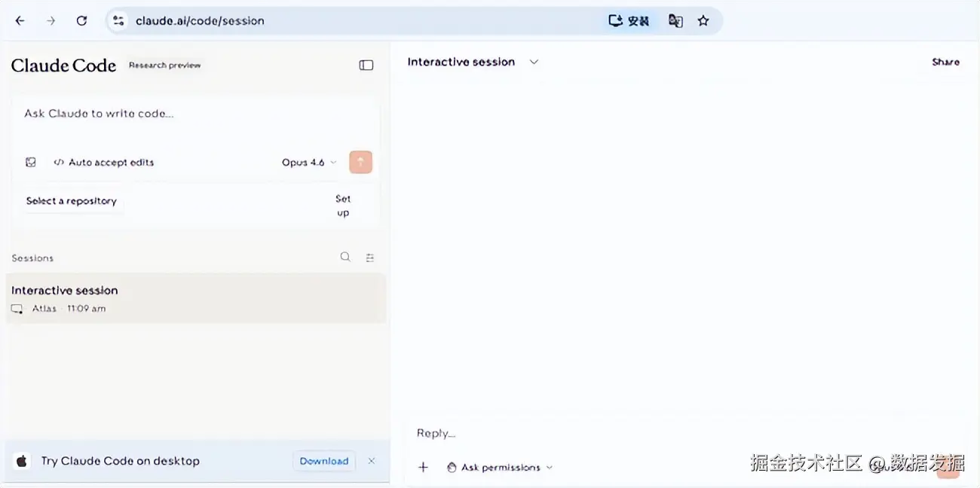The width and height of the screenshot is (980, 488).
Task: Click the image attach icon in prompt box
Action: (x=31, y=162)
